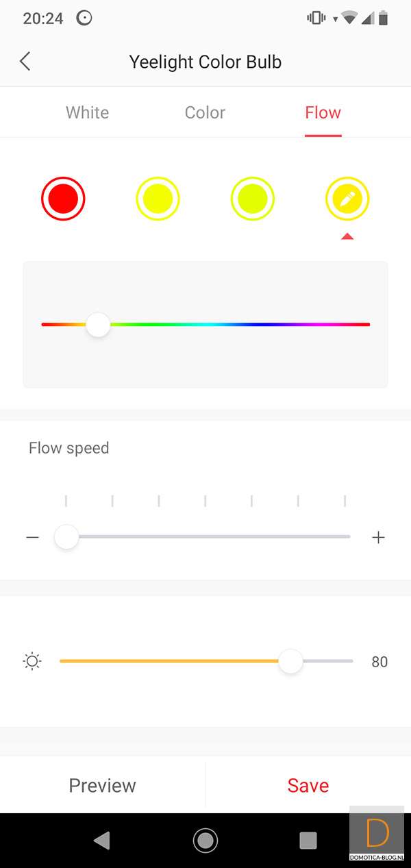This screenshot has height=868, width=411.
Task: Switch to the White tab
Action: (87, 112)
